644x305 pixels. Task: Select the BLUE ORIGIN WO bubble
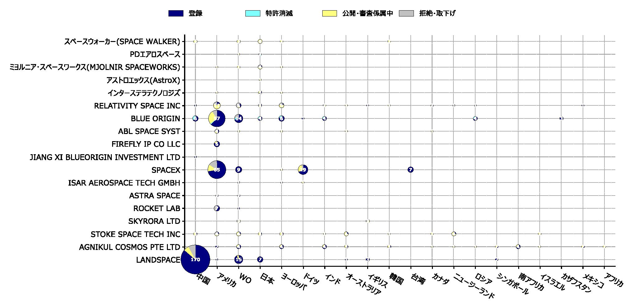239,118
